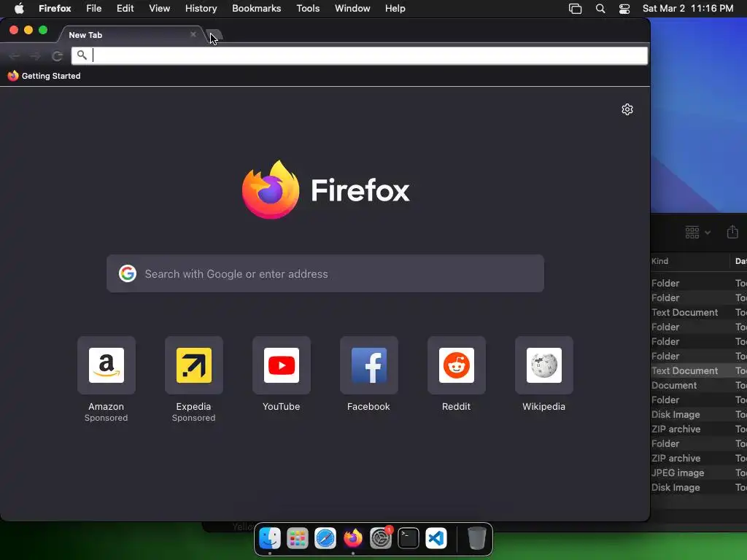This screenshot has width=747, height=560.
Task: Select the Document row in the Finder window
Action: coord(699,385)
